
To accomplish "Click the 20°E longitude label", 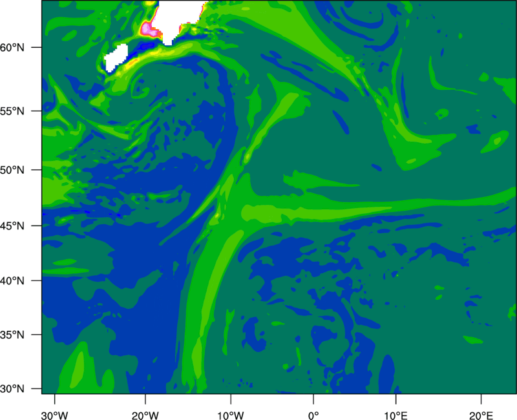I will click(481, 415).
